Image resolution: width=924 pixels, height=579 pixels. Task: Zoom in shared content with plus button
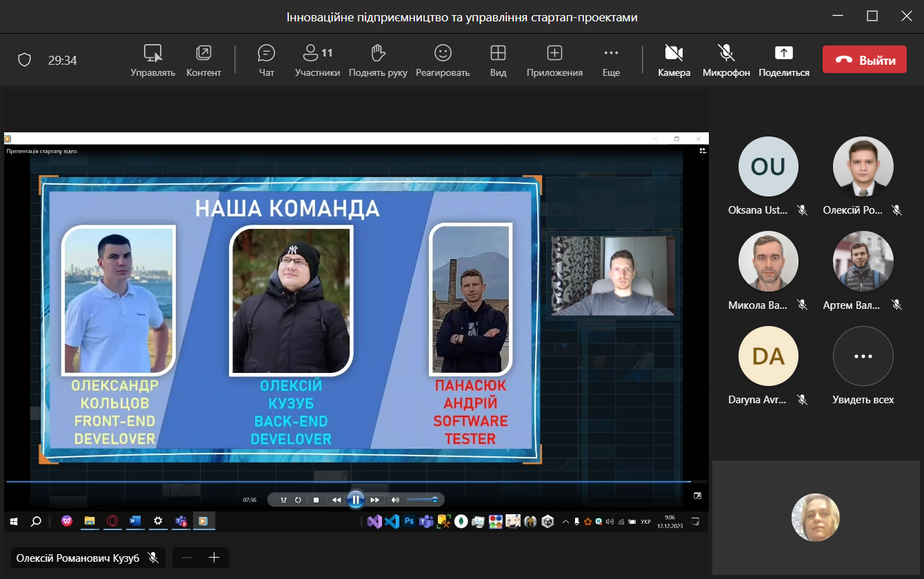[x=214, y=558]
